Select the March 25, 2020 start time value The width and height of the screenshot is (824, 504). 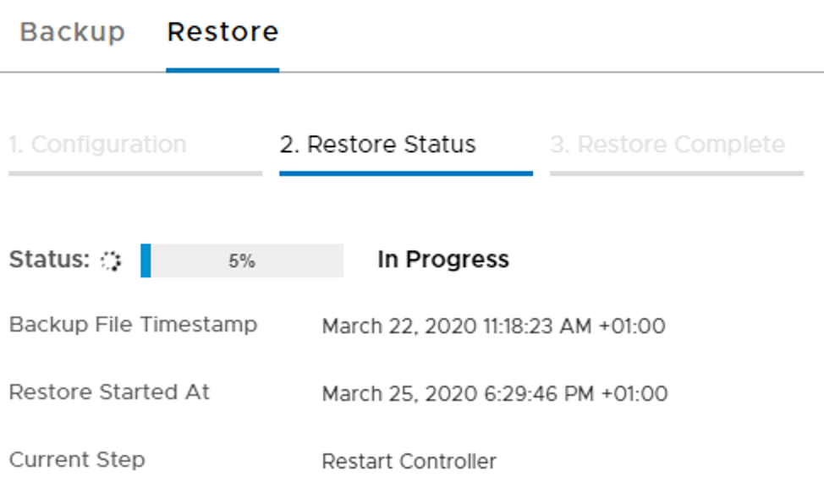tap(494, 394)
